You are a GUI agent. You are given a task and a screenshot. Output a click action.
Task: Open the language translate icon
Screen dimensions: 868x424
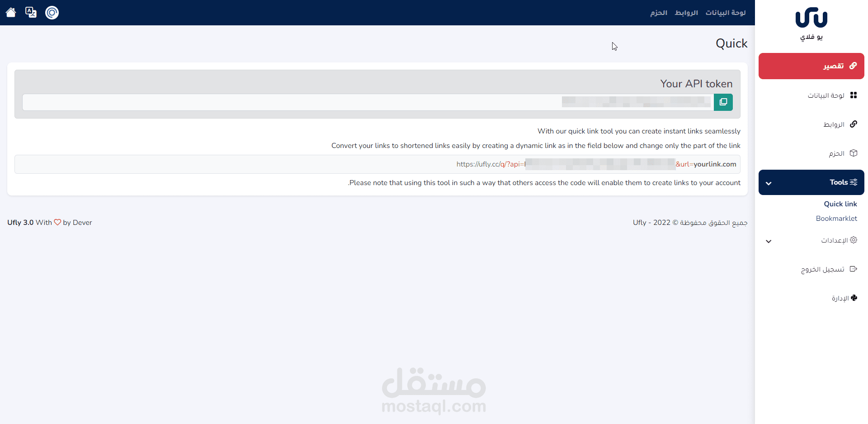[x=31, y=12]
